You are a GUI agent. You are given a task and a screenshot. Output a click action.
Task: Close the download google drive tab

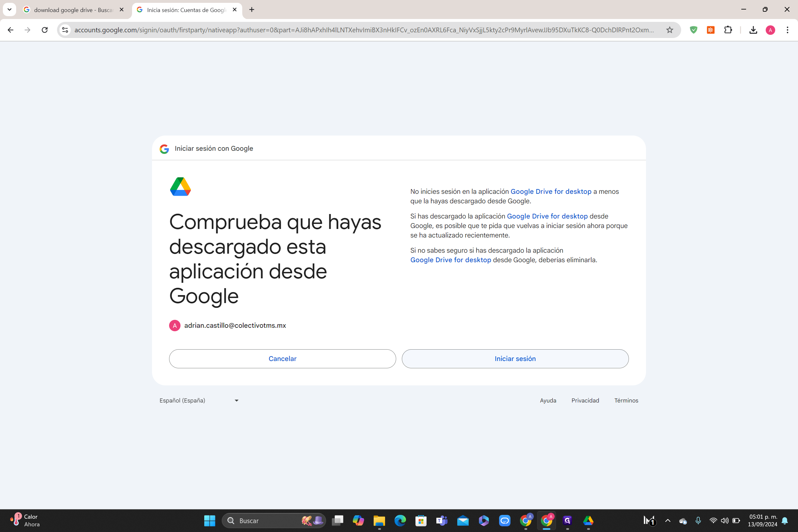point(122,10)
